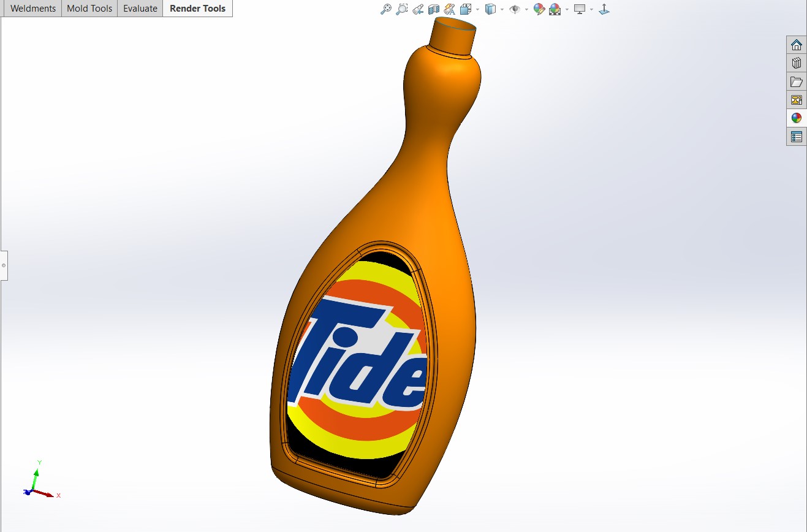
Task: Open the Display Style dropdown arrow
Action: click(x=502, y=10)
